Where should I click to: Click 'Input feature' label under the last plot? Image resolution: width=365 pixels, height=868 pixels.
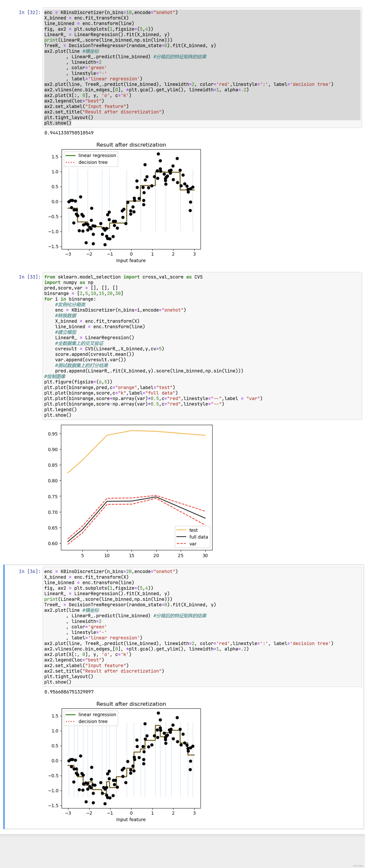pos(131,819)
